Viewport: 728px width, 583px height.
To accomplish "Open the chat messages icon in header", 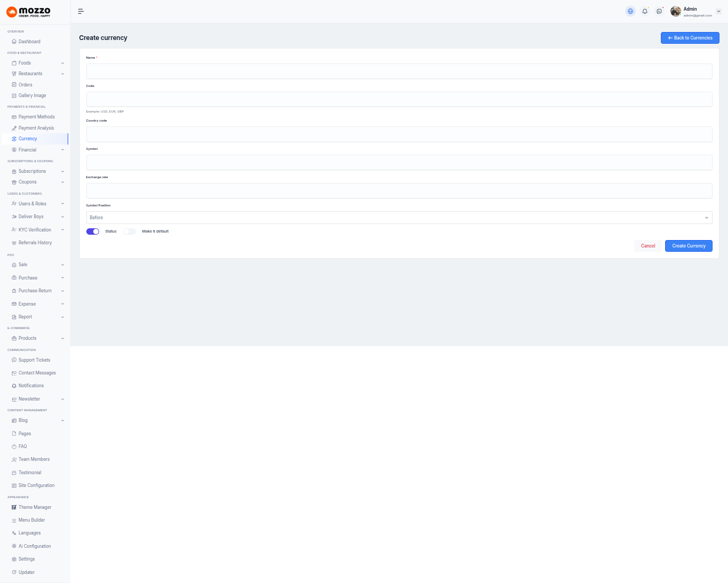I will 659,11.
